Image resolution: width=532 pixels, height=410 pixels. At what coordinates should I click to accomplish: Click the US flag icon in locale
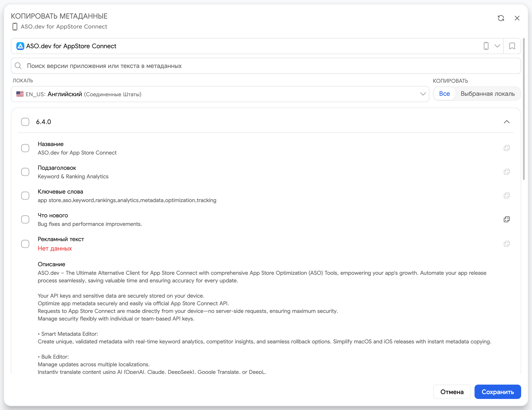(20, 94)
